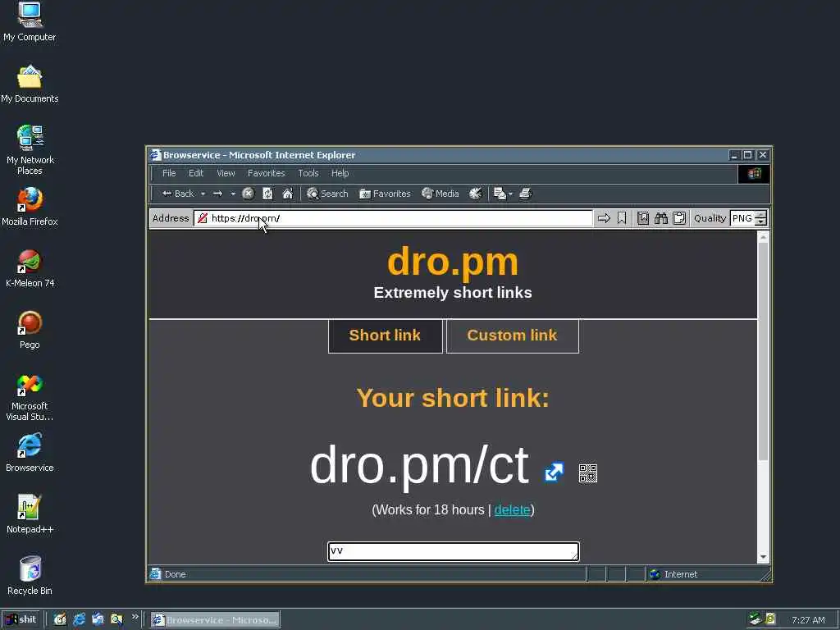The width and height of the screenshot is (840, 630).
Task: Show the QR code icon for the link
Action: tap(587, 473)
